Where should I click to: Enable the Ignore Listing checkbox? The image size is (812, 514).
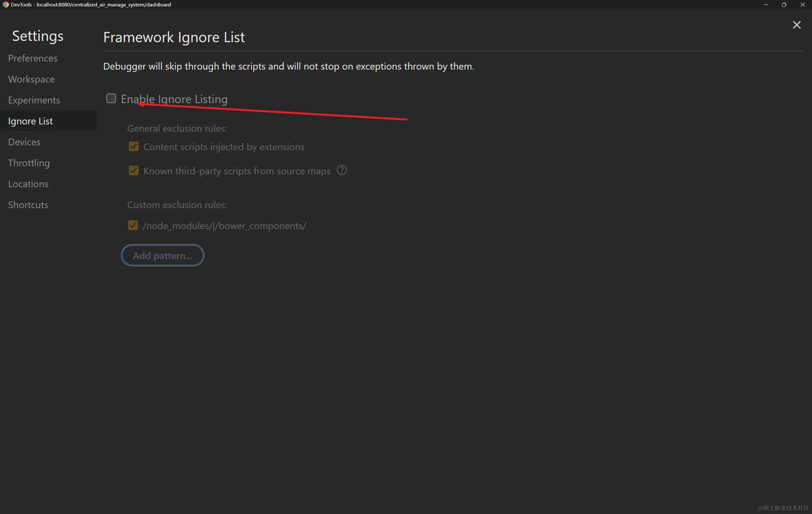[x=111, y=99]
